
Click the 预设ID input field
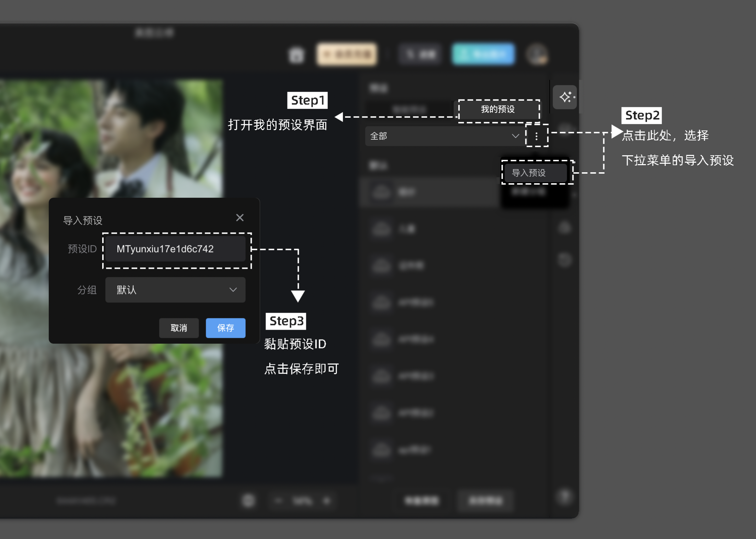175,249
